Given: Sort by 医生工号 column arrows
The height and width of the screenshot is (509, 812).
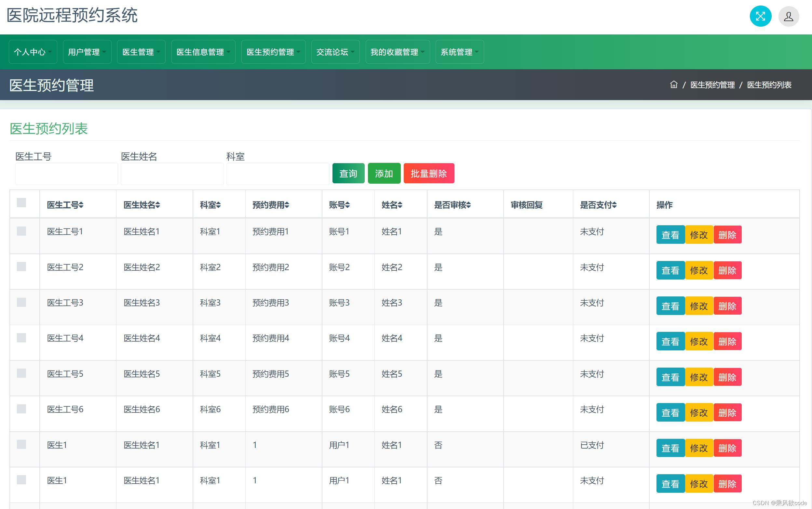Looking at the screenshot, I should 81,205.
